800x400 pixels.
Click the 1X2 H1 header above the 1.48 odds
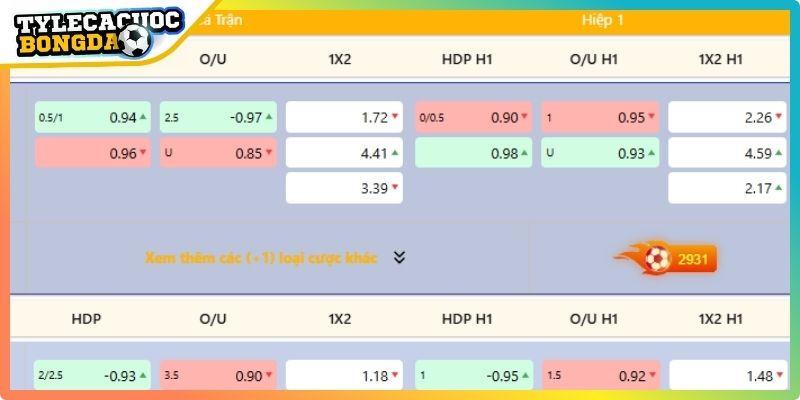(720, 319)
